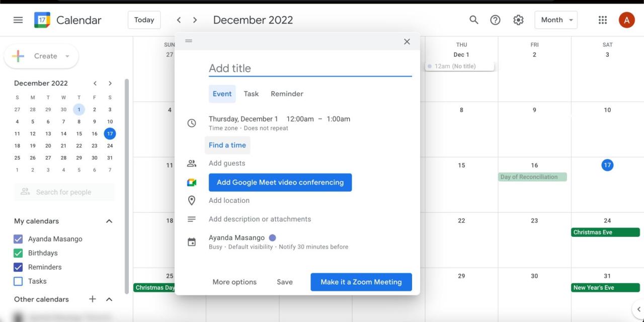Toggle the Birthdays calendar checkbox

[x=18, y=253]
